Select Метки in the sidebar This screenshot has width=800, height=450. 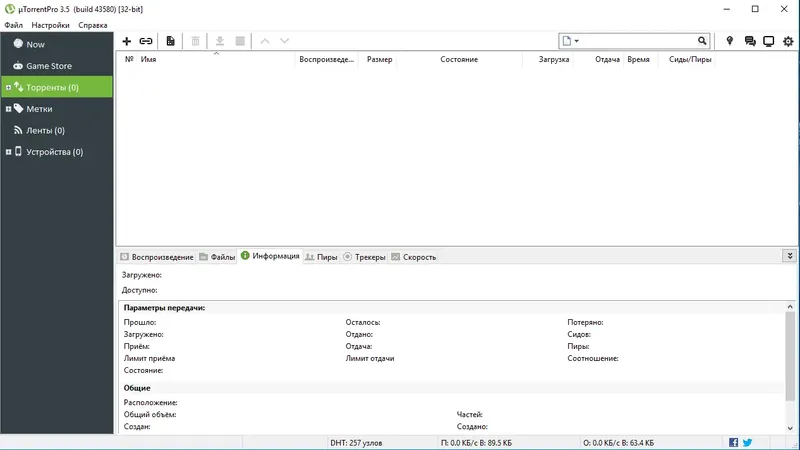pos(57,109)
